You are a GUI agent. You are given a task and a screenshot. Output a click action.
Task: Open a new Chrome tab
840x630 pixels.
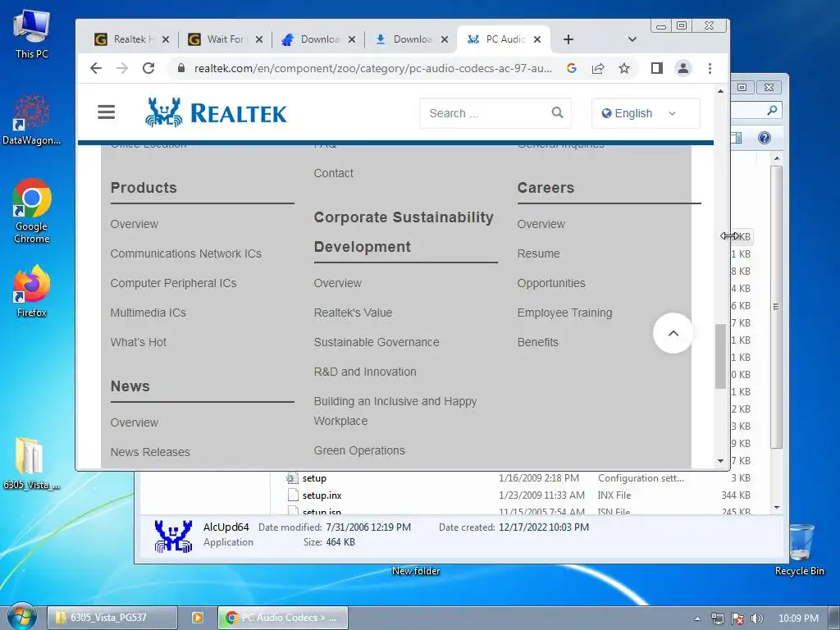click(568, 39)
